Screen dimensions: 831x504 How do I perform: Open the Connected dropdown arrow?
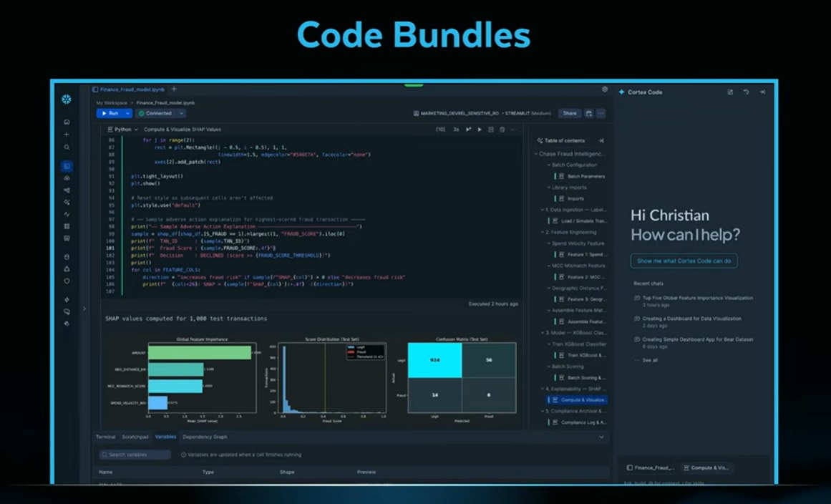[181, 113]
